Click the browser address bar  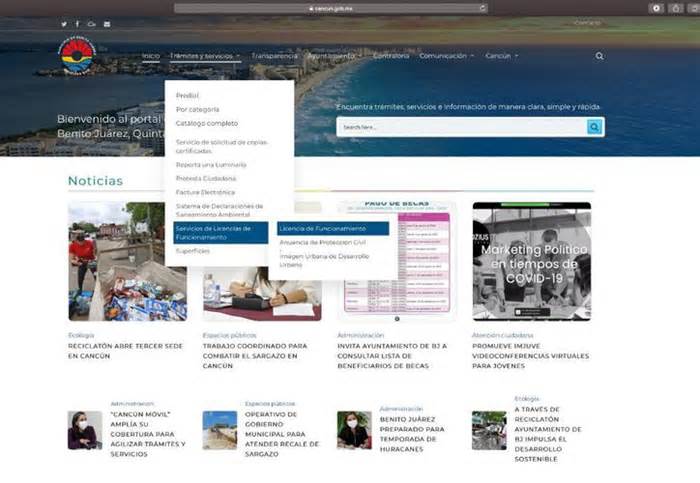click(x=330, y=8)
